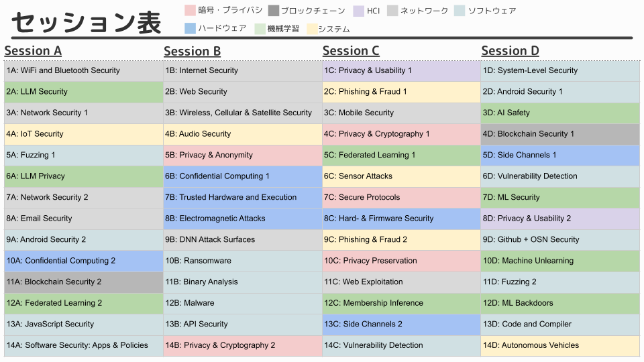Select the 12B: Malware cell
644x362 pixels.
click(x=243, y=303)
